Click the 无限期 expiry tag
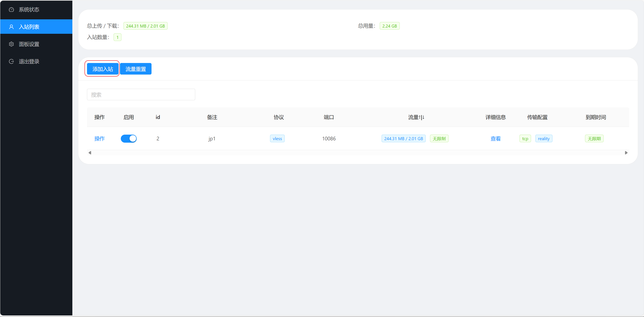The width and height of the screenshot is (644, 317). coord(594,139)
